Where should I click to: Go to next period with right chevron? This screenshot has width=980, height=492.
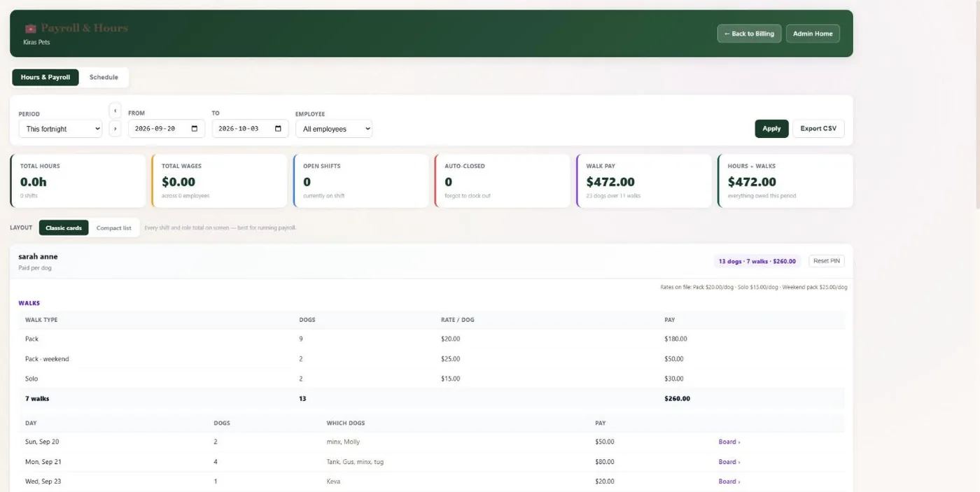coord(115,129)
